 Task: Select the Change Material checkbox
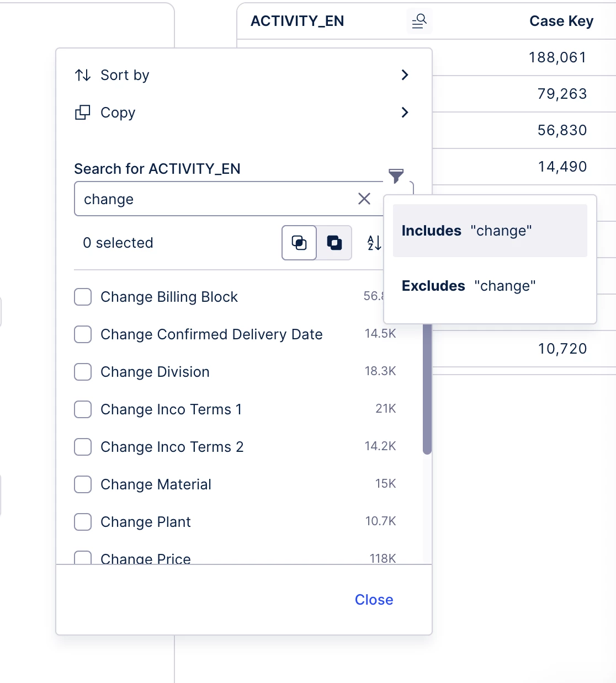(x=83, y=484)
